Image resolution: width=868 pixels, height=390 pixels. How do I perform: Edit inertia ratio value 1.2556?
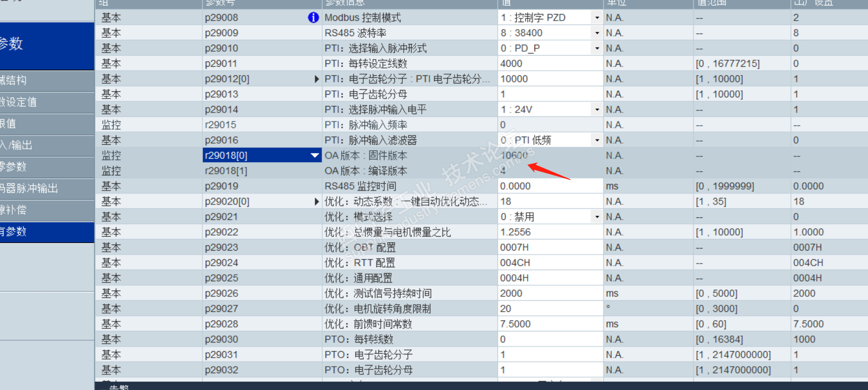pyautogui.click(x=550, y=232)
